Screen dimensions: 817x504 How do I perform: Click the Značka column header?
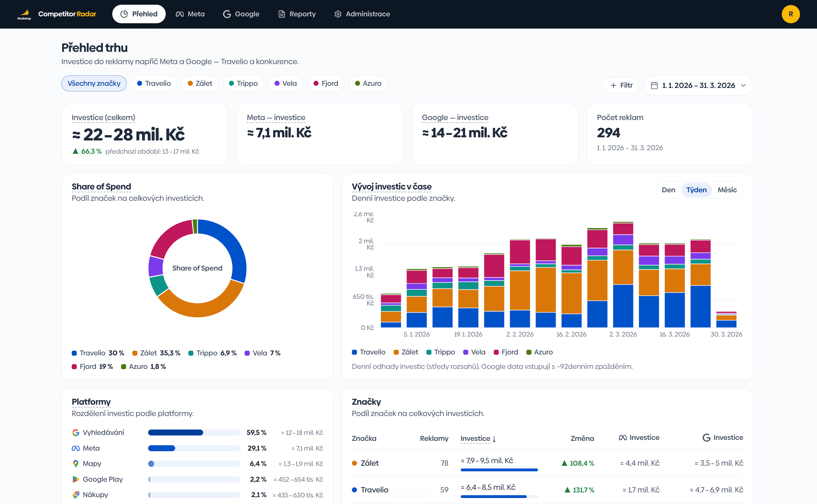tap(364, 439)
